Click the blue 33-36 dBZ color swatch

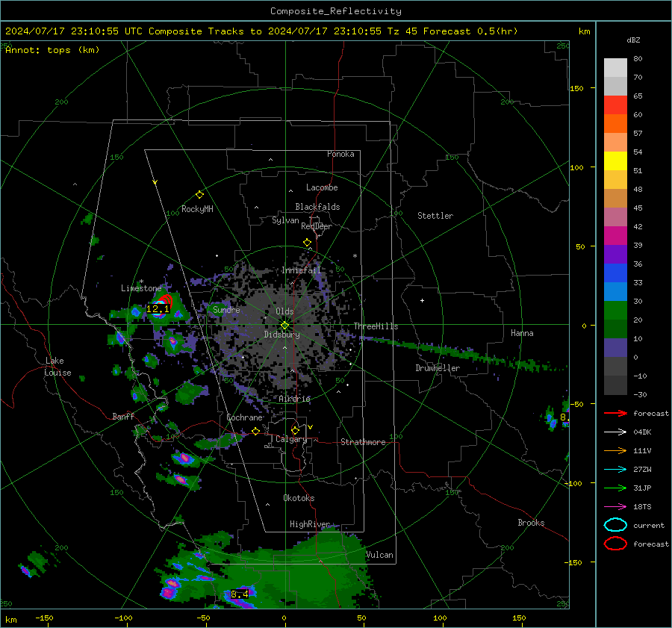(615, 273)
